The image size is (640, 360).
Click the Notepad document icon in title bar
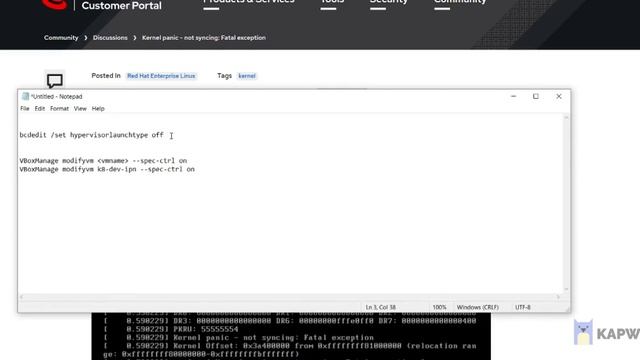point(25,96)
